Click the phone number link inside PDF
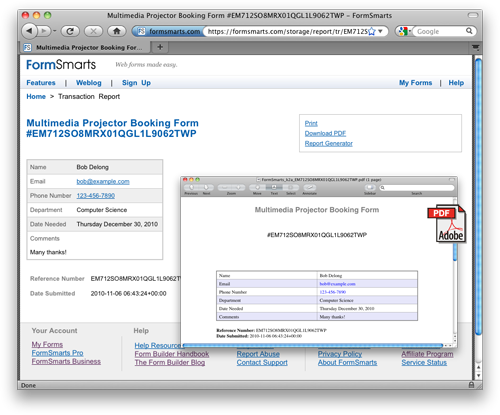The width and height of the screenshot is (500, 415). click(333, 292)
